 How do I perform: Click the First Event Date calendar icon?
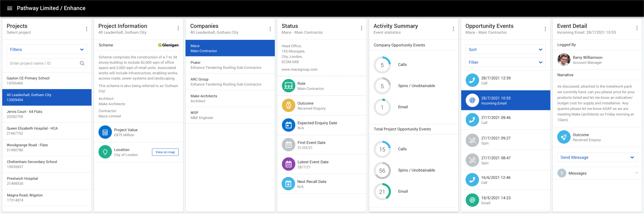pyautogui.click(x=288, y=145)
